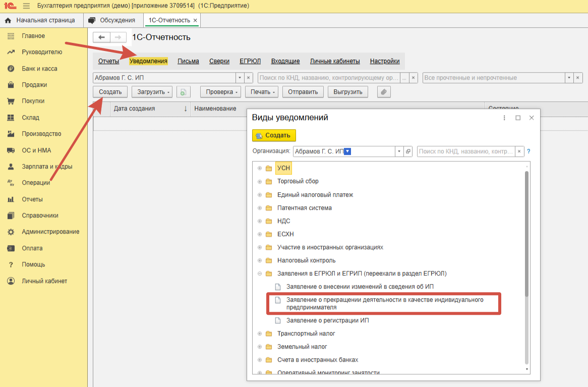Focus the dialog KND search field
The image size is (588, 387).
466,151
